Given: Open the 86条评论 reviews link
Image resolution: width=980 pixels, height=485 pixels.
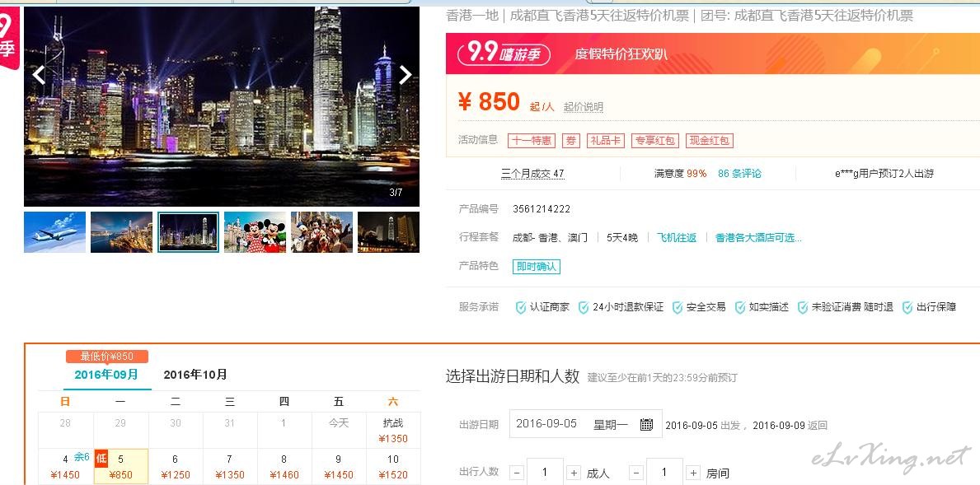Looking at the screenshot, I should click(x=739, y=174).
